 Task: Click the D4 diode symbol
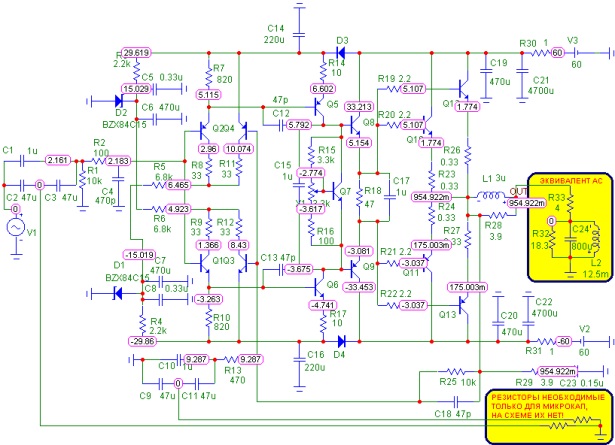[x=341, y=341]
